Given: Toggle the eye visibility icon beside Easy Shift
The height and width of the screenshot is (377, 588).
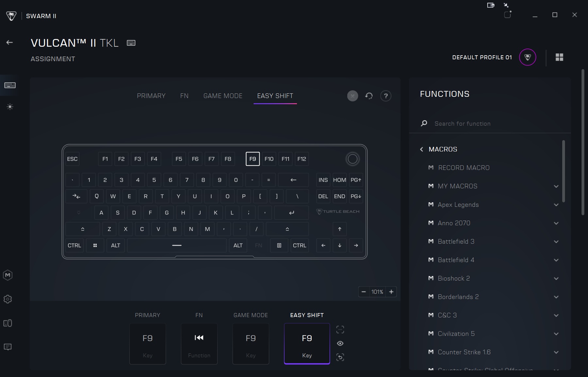Looking at the screenshot, I should pyautogui.click(x=340, y=343).
